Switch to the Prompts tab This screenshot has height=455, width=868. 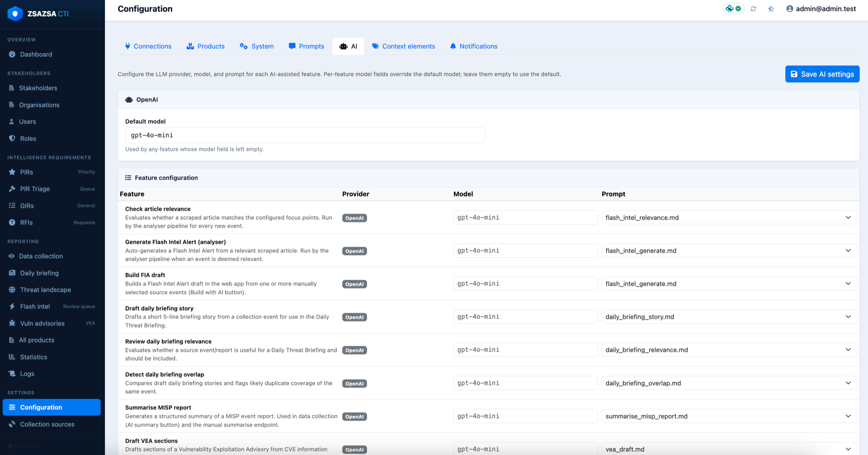[306, 46]
